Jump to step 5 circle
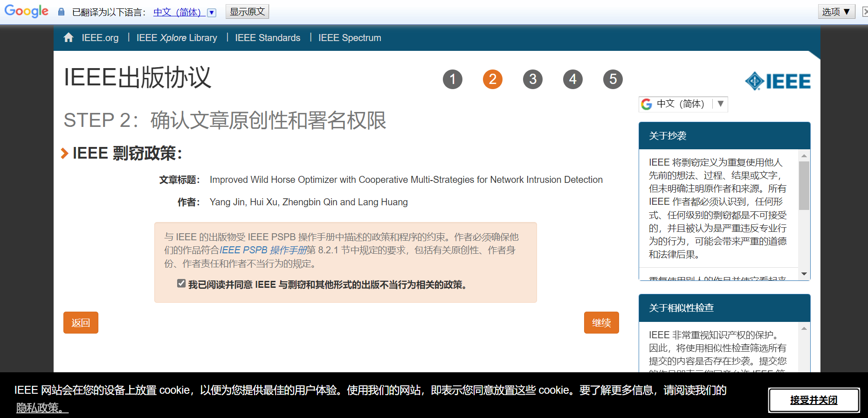 point(613,79)
